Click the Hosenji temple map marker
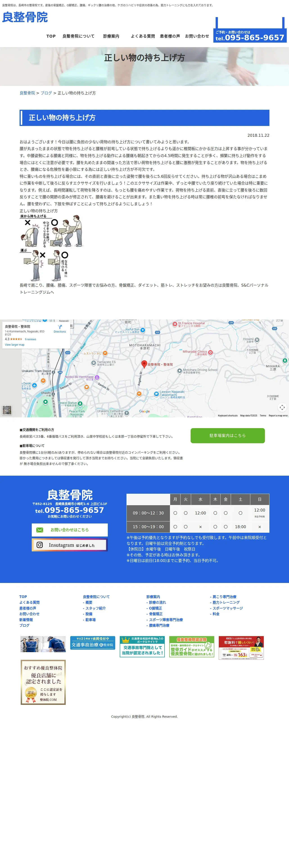This screenshot has height=868, width=289. [257, 340]
